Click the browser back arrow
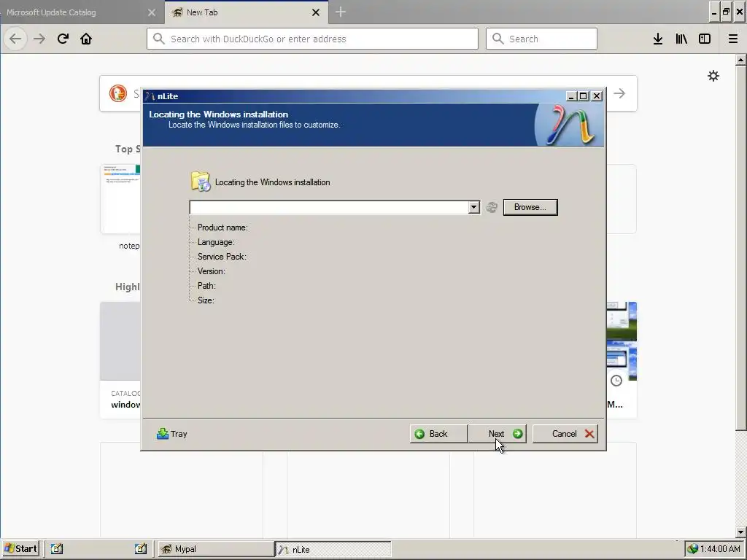The width and height of the screenshot is (747, 560). coord(15,39)
